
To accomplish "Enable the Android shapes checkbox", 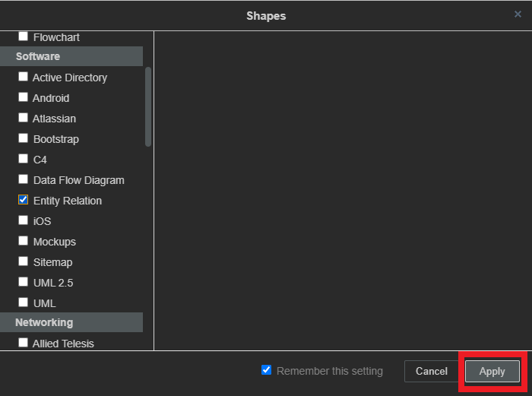I will (23, 97).
